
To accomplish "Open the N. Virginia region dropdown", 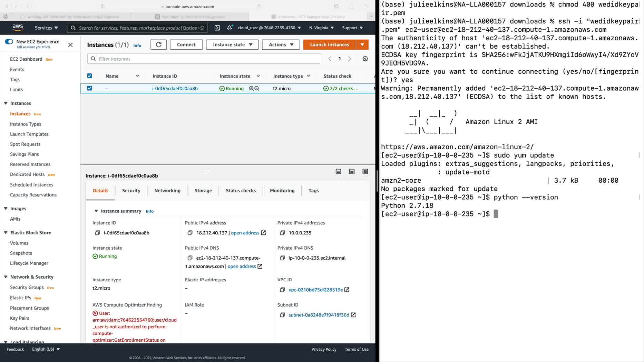I will click(321, 28).
